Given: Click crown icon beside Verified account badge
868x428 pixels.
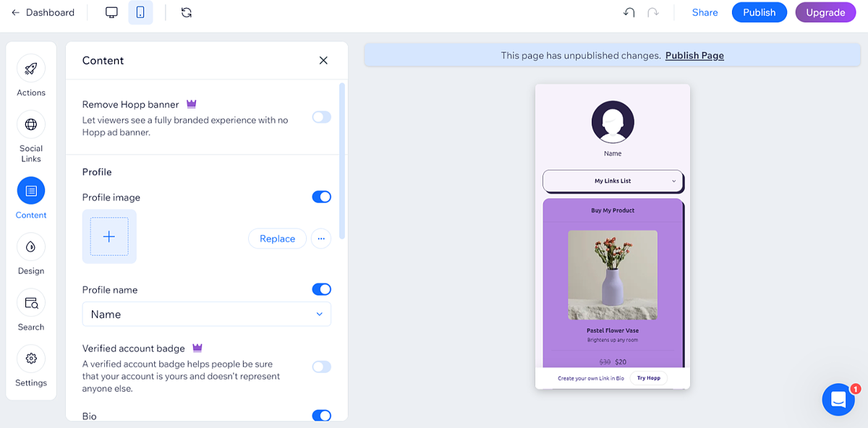Looking at the screenshot, I should click(x=197, y=348).
